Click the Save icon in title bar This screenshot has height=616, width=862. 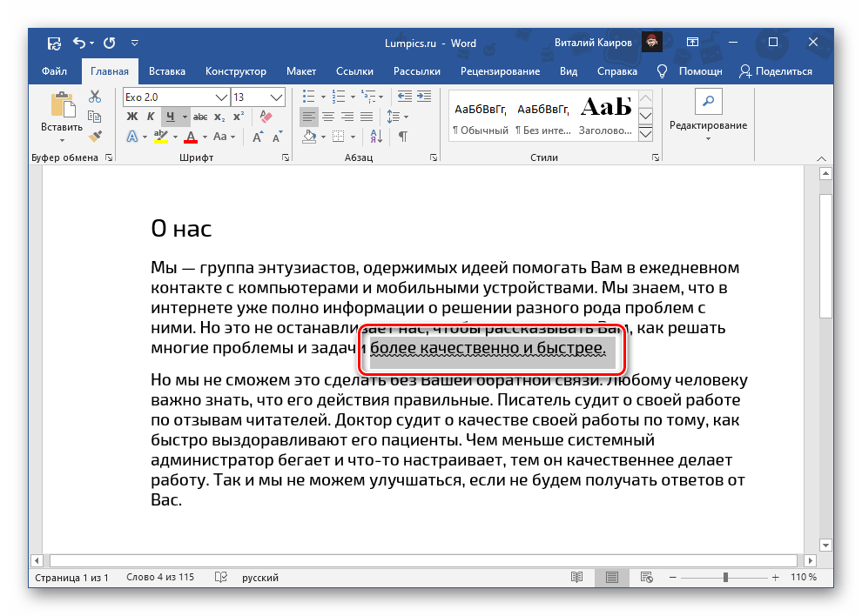(x=54, y=43)
